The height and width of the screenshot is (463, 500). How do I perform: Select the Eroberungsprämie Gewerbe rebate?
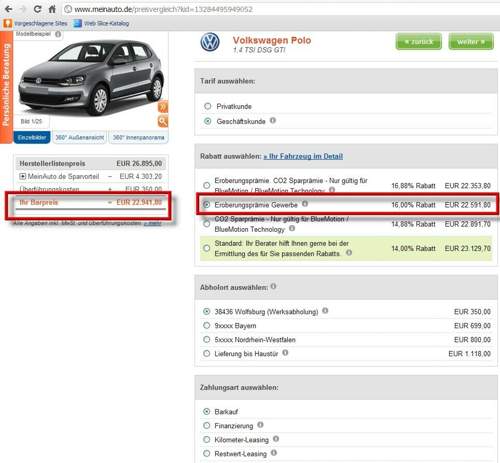(x=207, y=205)
